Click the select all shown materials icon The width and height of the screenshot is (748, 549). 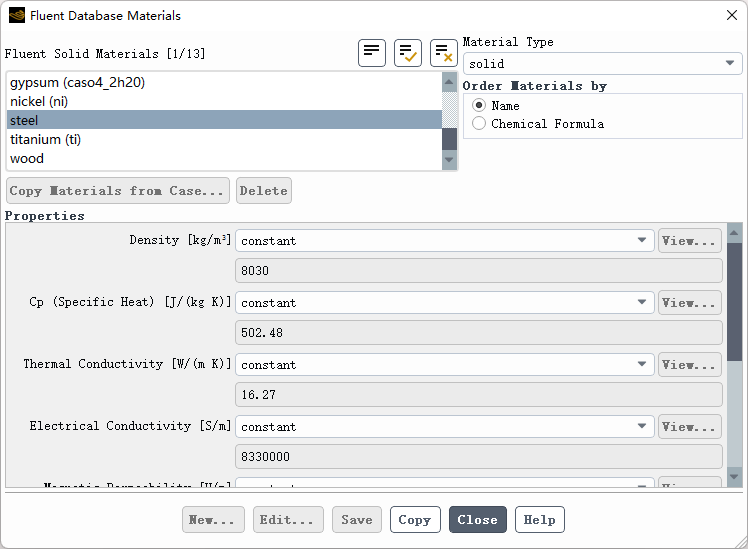(x=408, y=53)
